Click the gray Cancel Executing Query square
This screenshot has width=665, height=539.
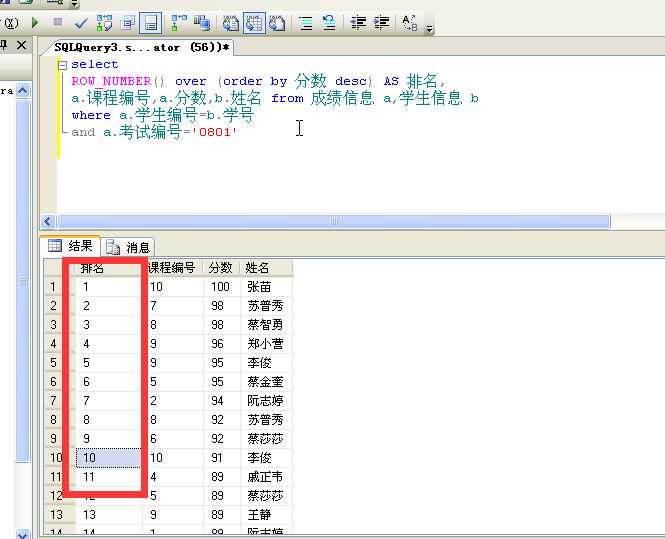tap(58, 22)
